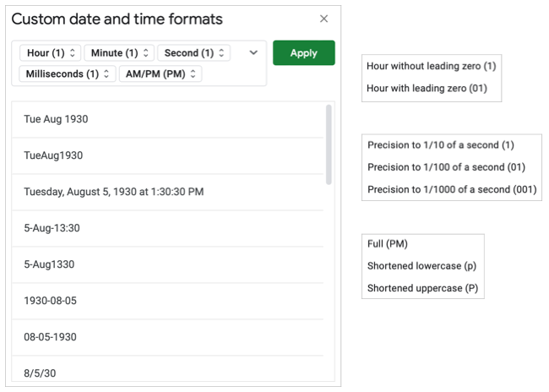Select the 'TueAug1930' format
549x392 pixels.
coord(53,156)
